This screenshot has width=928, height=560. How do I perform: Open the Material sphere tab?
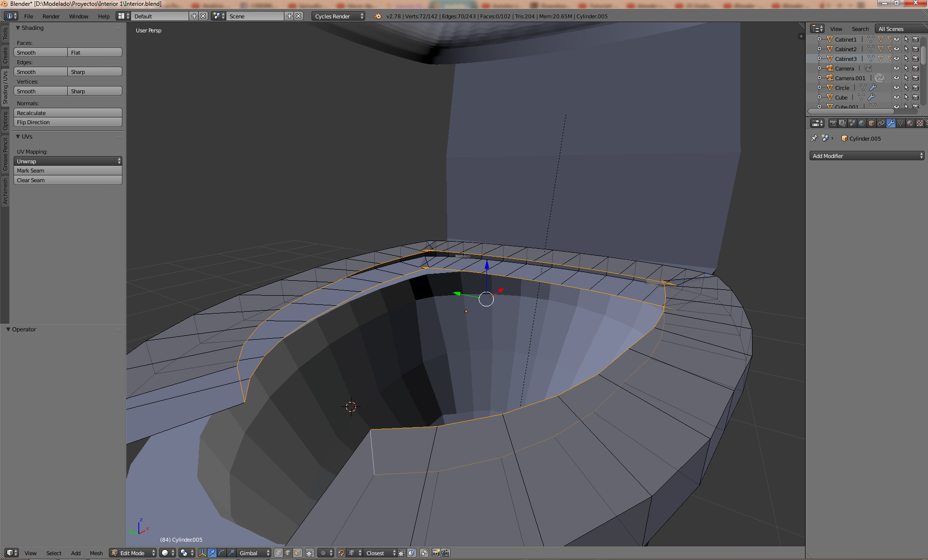point(910,123)
